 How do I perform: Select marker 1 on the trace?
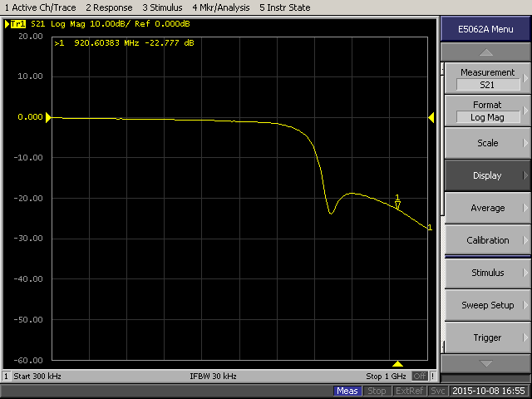pyautogui.click(x=397, y=203)
